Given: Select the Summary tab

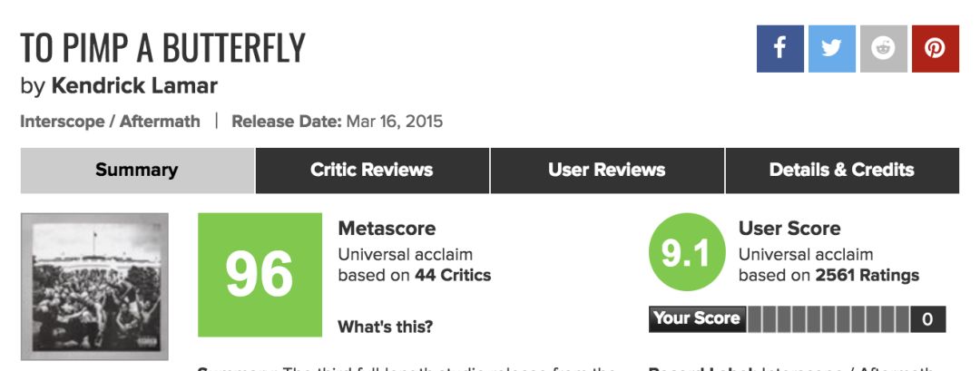Looking at the screenshot, I should pyautogui.click(x=137, y=170).
